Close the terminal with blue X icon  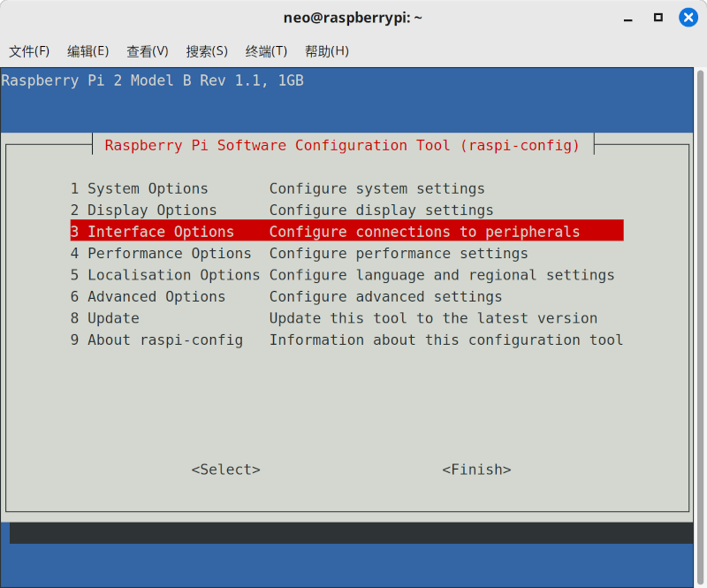tap(688, 18)
